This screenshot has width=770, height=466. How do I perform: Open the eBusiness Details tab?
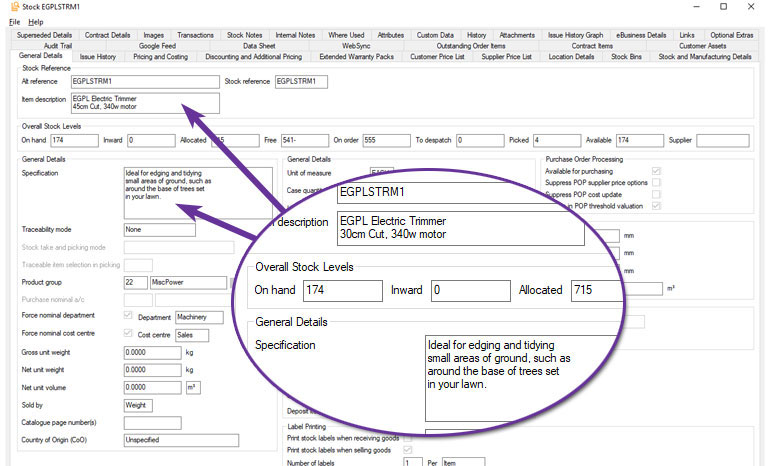click(641, 35)
